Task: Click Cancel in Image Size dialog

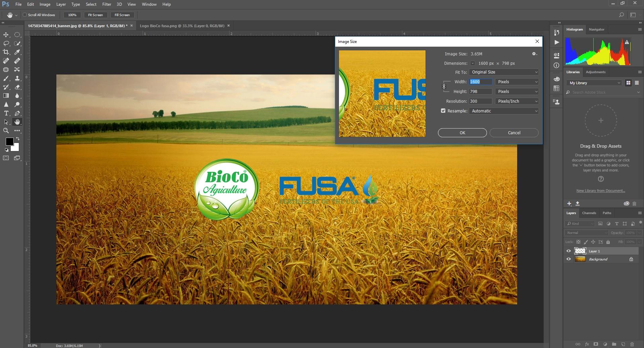Action: [x=514, y=133]
